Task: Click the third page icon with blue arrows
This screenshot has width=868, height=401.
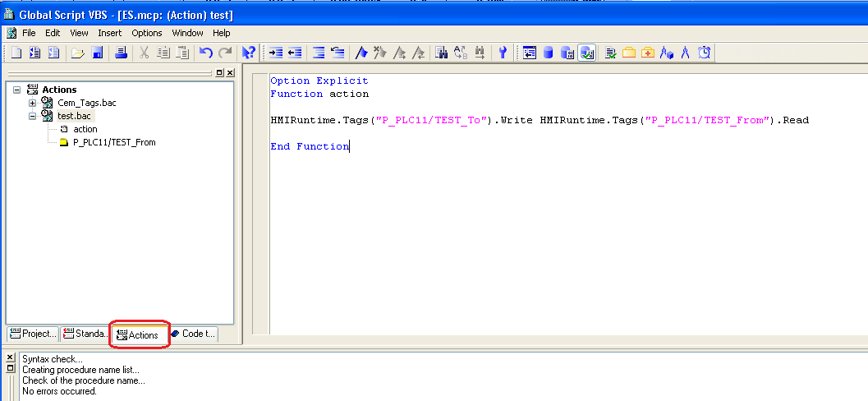Action: (53, 53)
